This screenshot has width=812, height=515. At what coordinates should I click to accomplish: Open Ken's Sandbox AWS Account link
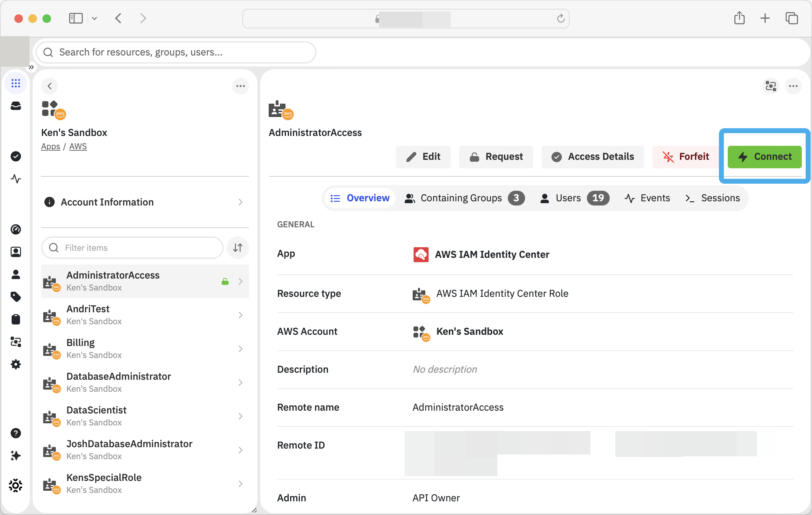(x=470, y=331)
